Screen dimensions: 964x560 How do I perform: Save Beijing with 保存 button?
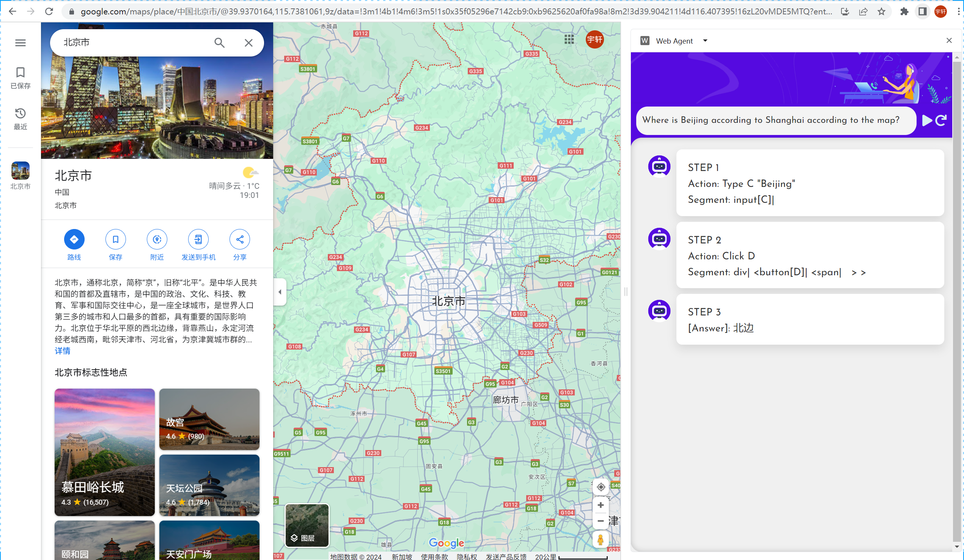point(116,245)
